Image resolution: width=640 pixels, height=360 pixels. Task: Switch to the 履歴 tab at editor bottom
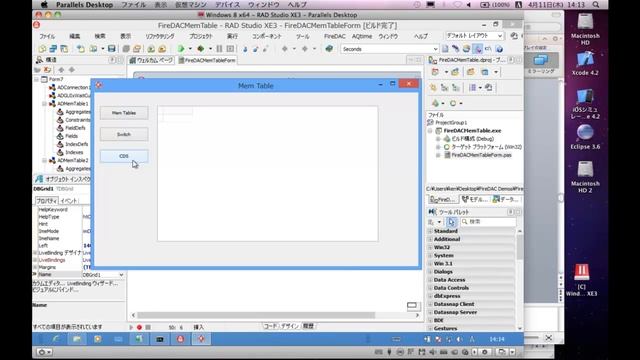[308, 326]
